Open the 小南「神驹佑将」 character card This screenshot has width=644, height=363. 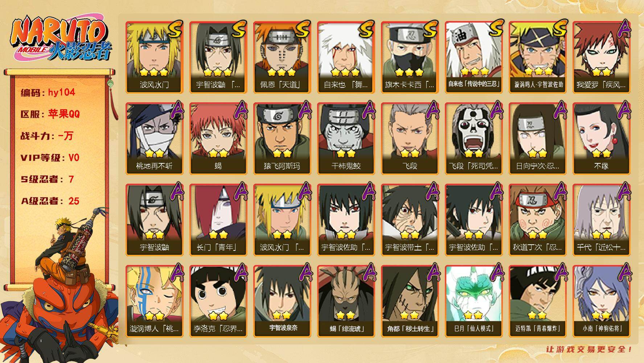(601, 301)
